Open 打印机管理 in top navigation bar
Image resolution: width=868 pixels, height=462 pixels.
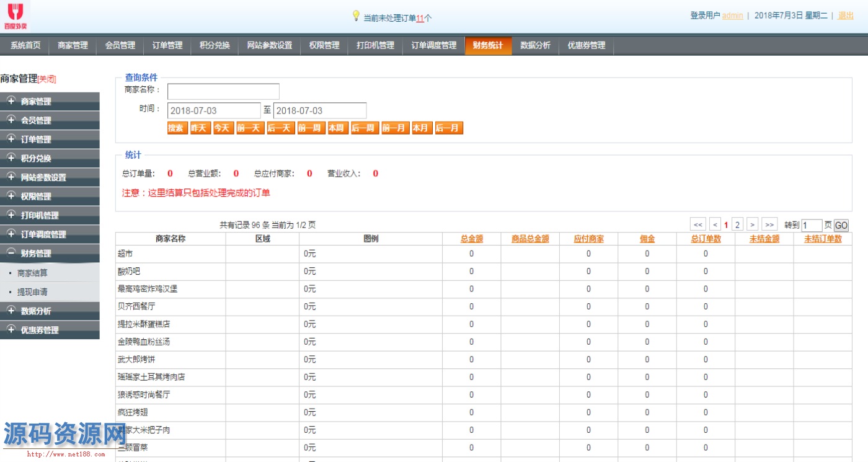pos(375,46)
